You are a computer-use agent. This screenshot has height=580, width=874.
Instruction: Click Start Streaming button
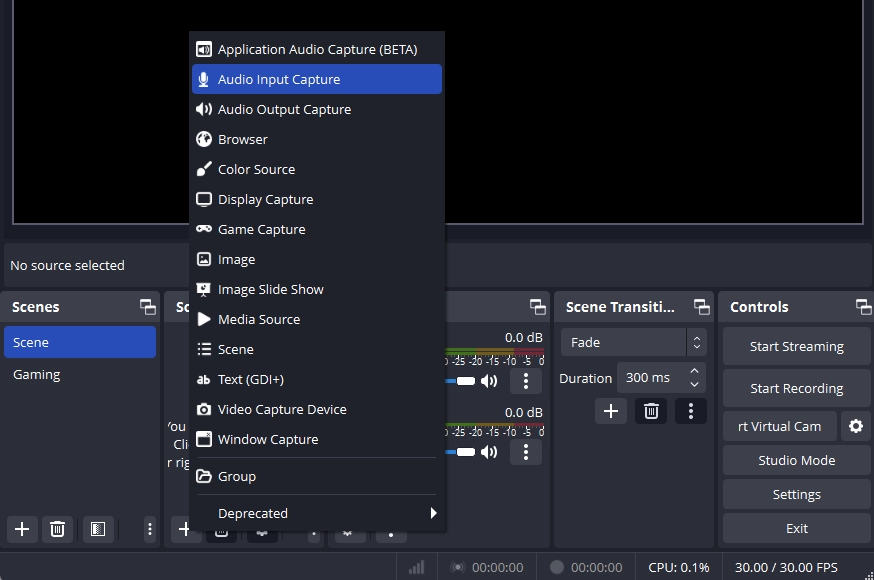pyautogui.click(x=797, y=347)
